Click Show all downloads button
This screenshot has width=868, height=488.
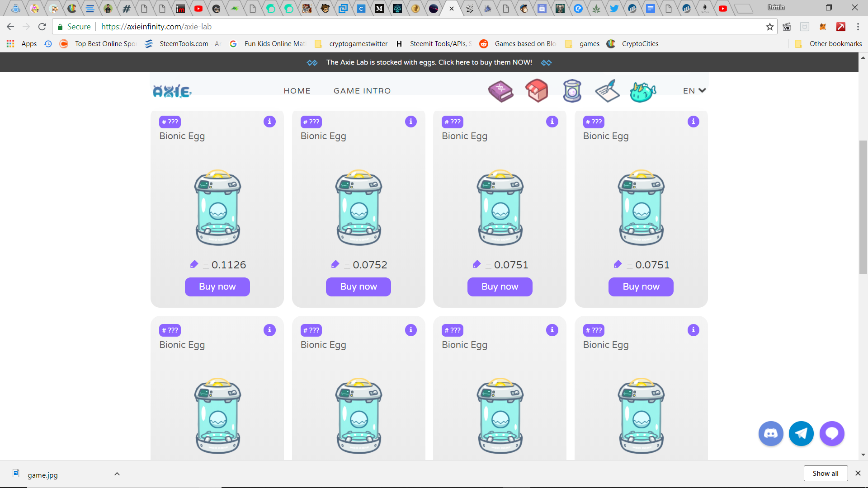826,473
